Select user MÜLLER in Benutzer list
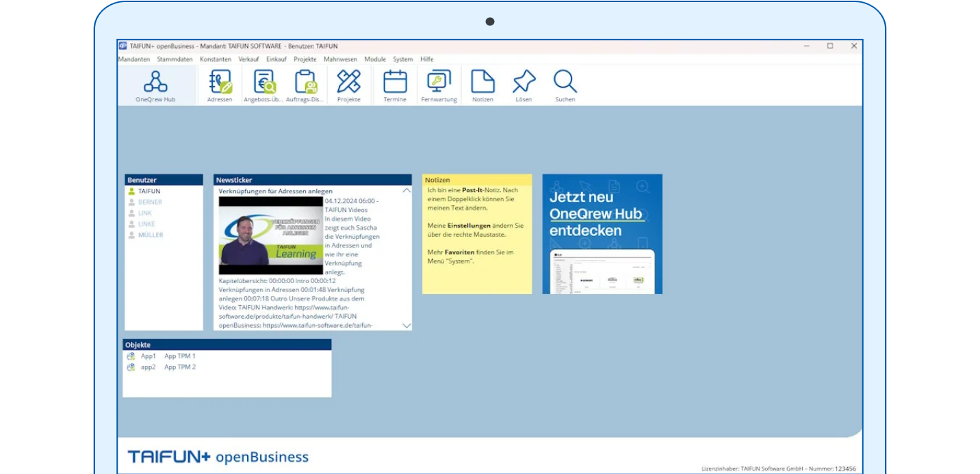The width and height of the screenshot is (980, 474). click(x=151, y=235)
